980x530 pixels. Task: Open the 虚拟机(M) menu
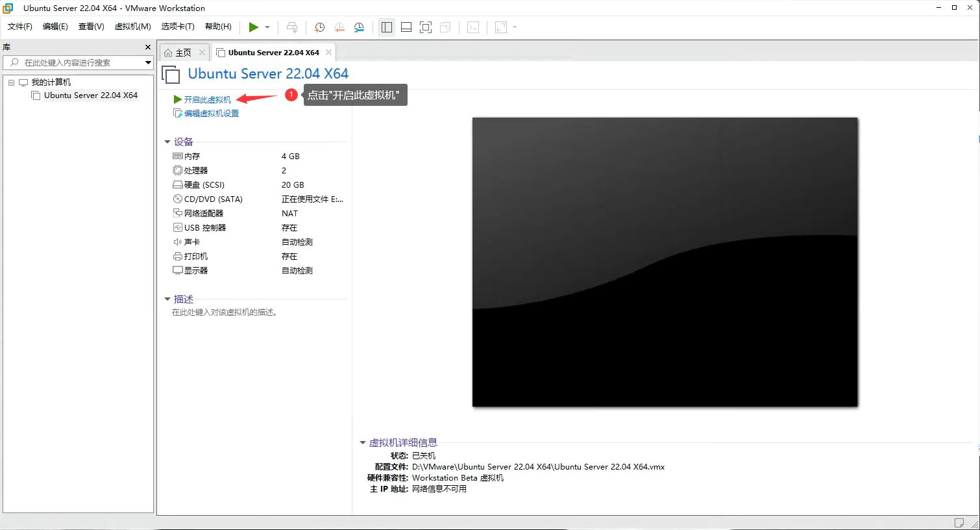point(132,27)
